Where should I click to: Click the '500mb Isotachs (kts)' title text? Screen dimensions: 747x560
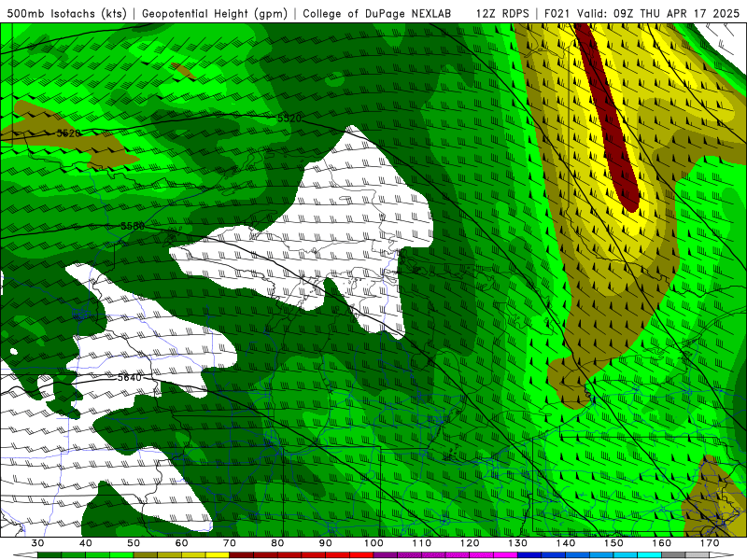(x=66, y=13)
